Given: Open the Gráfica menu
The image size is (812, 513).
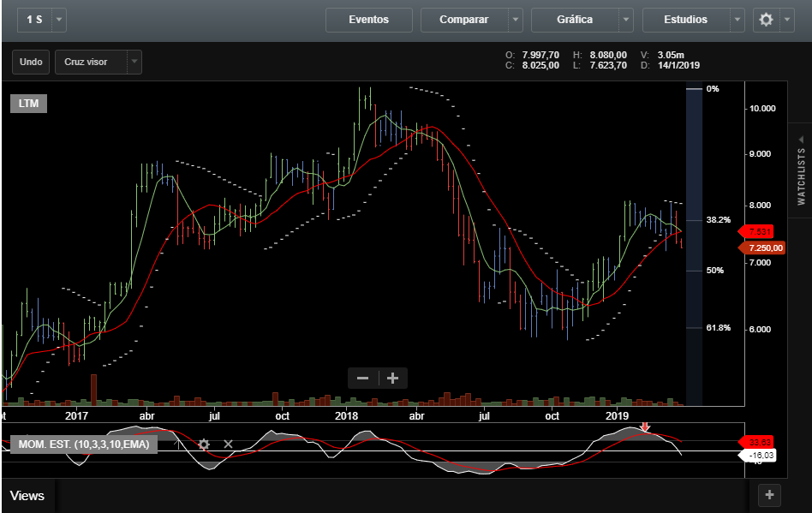Looking at the screenshot, I should click(574, 20).
